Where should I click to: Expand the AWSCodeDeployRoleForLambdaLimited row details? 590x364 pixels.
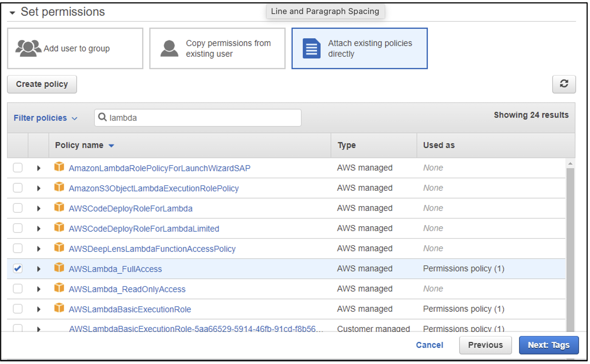39,229
